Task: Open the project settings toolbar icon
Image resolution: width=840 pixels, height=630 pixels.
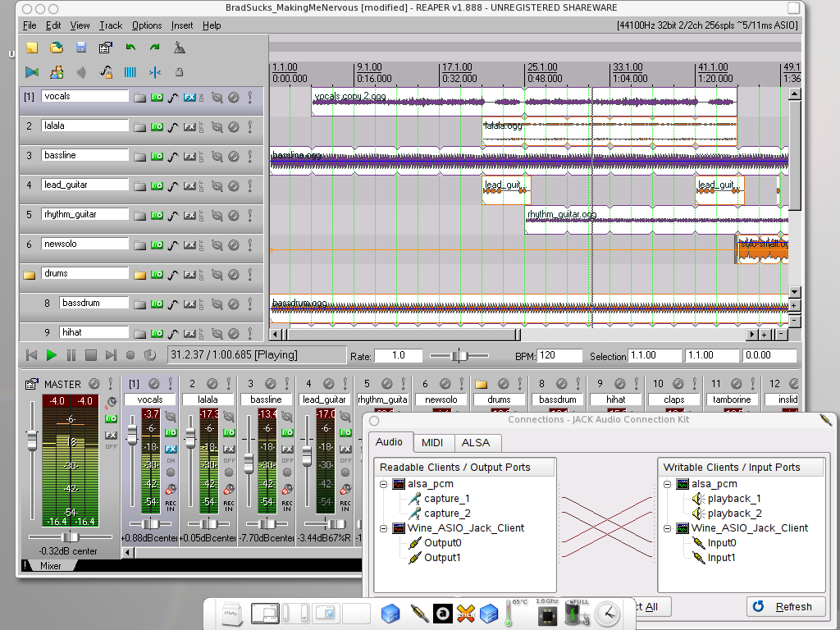Action: click(x=106, y=48)
